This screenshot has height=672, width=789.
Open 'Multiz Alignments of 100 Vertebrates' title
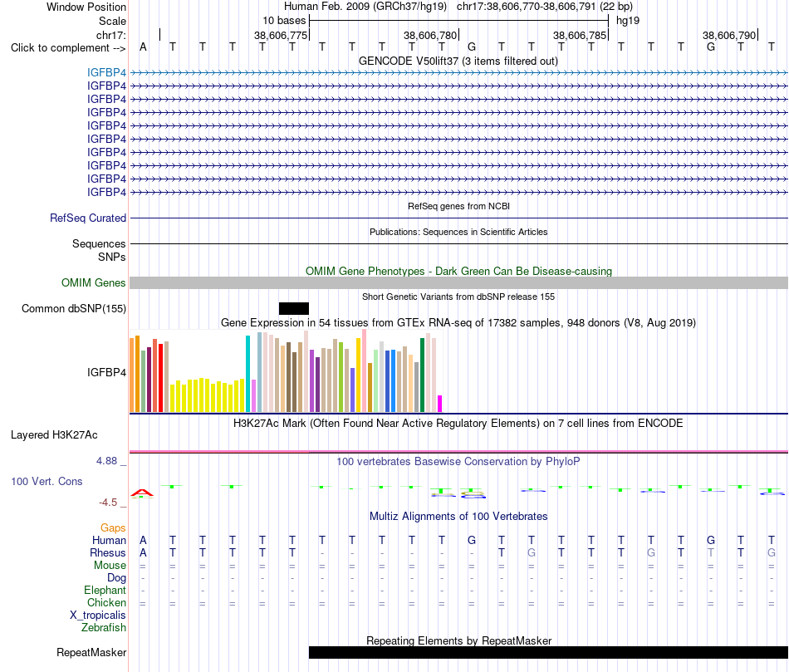(x=458, y=517)
